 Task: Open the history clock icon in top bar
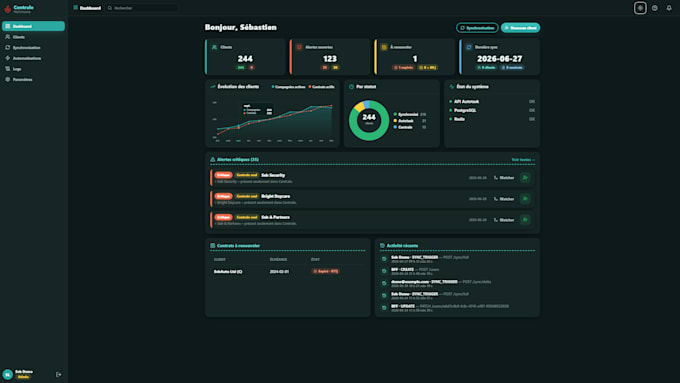coord(654,8)
